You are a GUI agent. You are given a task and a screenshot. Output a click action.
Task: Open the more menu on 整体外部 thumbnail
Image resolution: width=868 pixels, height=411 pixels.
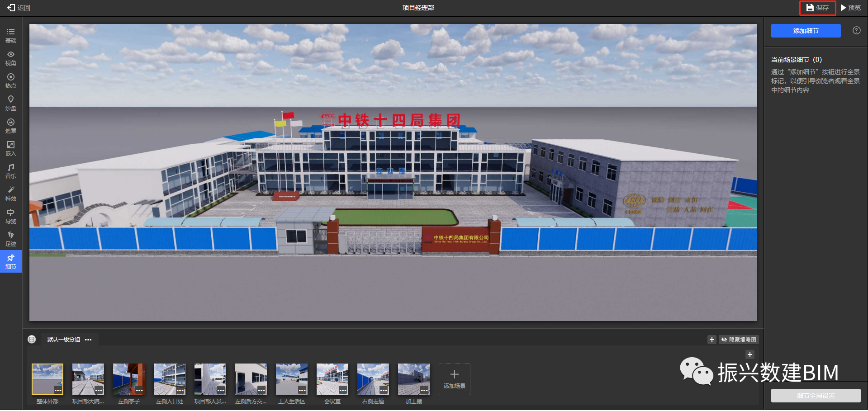(x=58, y=390)
